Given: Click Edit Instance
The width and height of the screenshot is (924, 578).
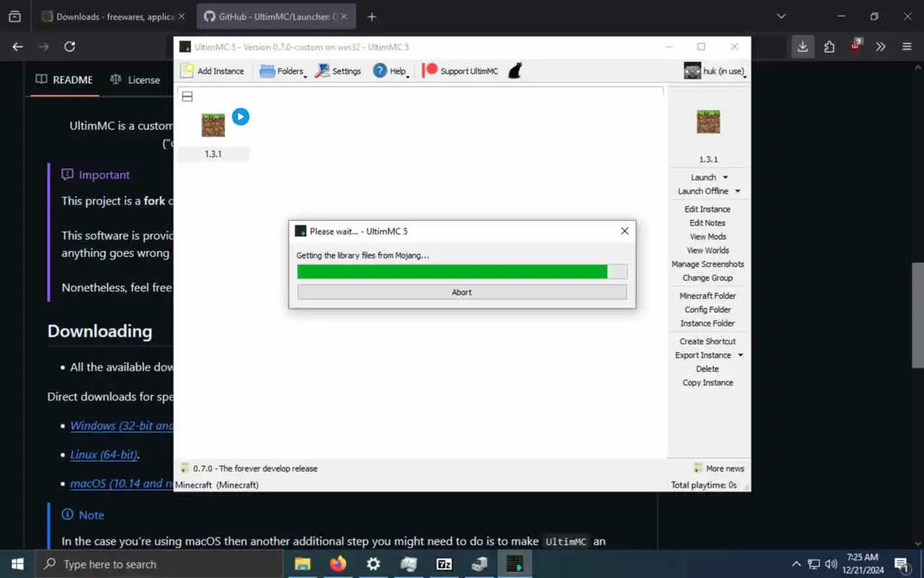Looking at the screenshot, I should tap(707, 209).
